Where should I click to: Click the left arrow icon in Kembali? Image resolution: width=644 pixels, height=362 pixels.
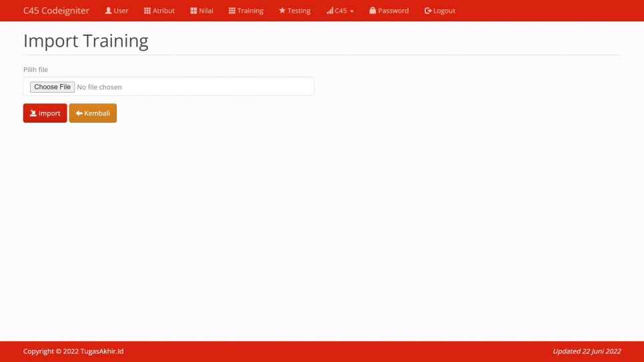tap(79, 113)
